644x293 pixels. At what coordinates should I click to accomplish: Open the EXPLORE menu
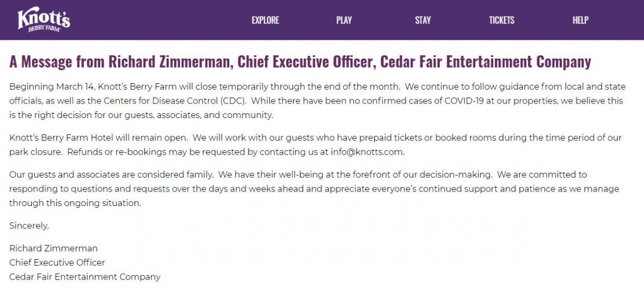[265, 20]
